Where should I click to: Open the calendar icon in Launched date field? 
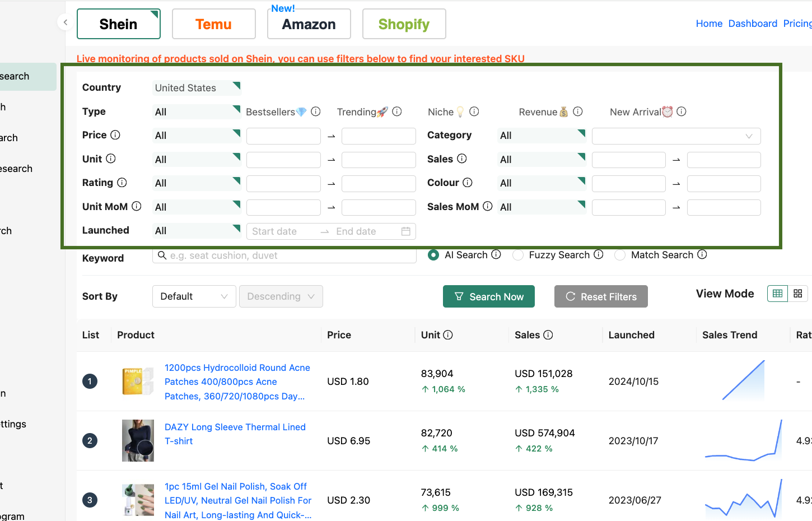pos(406,231)
